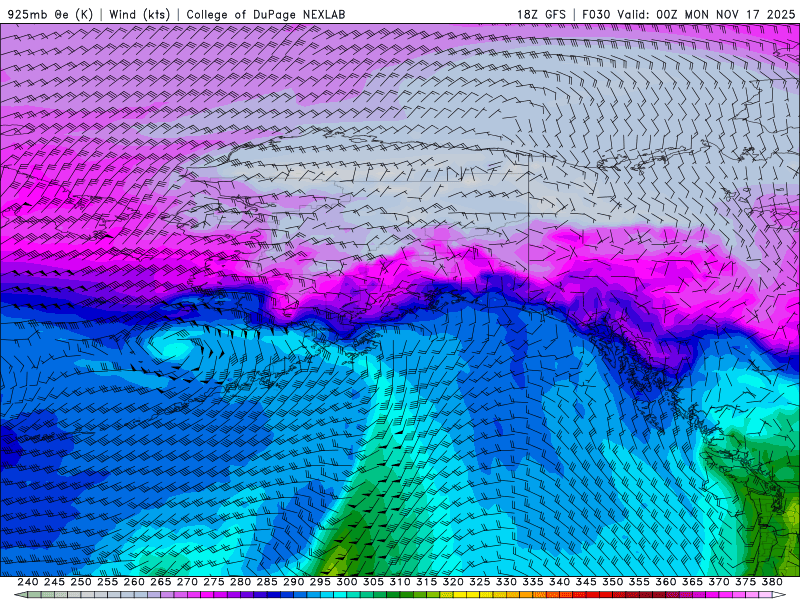Click the '925mb θe (K)' title text
This screenshot has height=600, width=800.
[x=50, y=14]
